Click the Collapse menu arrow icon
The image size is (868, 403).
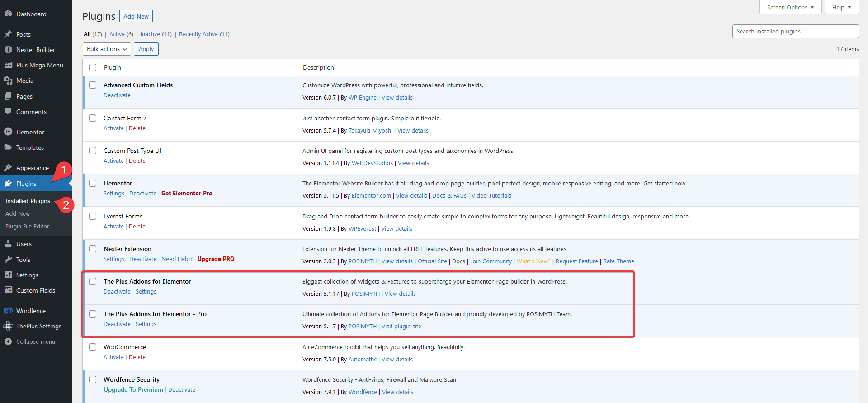8,342
